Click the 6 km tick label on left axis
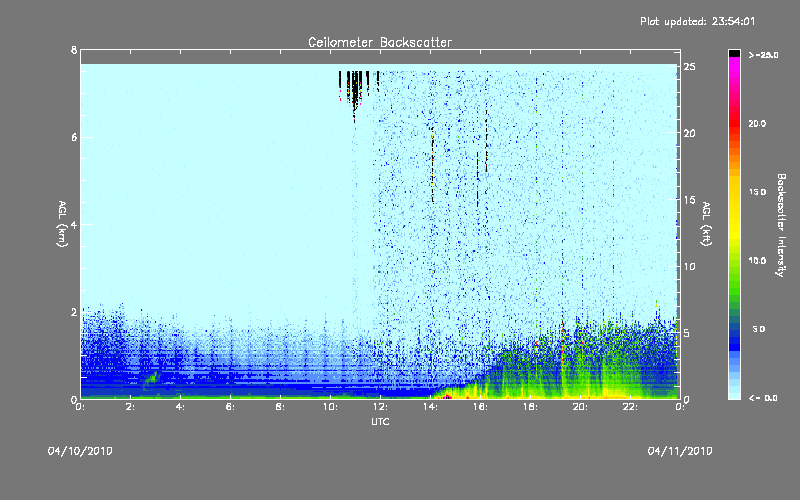This screenshot has height=500, width=800. point(74,137)
